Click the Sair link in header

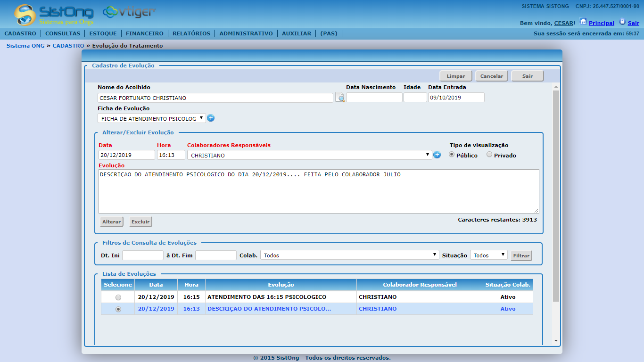[x=633, y=23]
